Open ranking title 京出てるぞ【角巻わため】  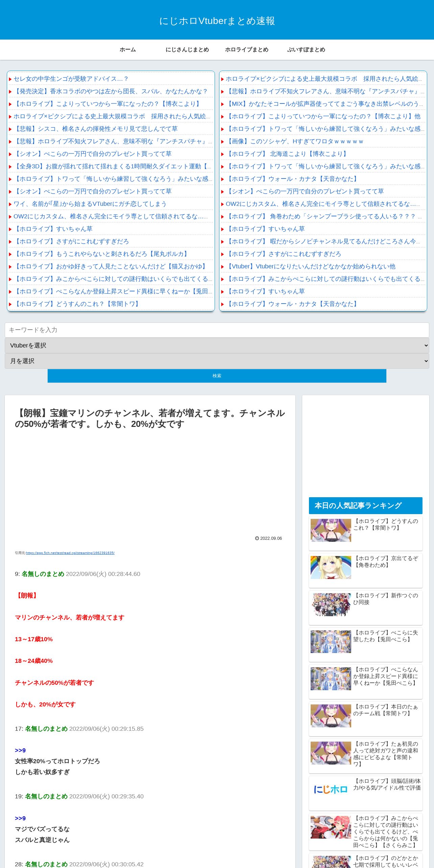386,562
